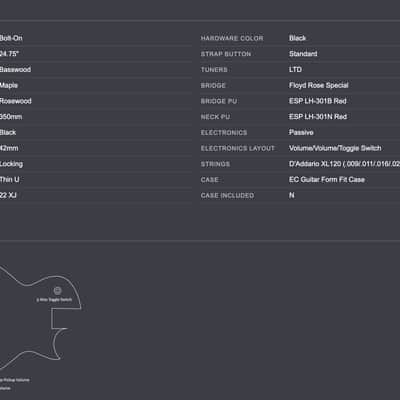Select the 'N' value beside CASE INCLUDED
Screen dimensions: 400x400
(x=292, y=195)
